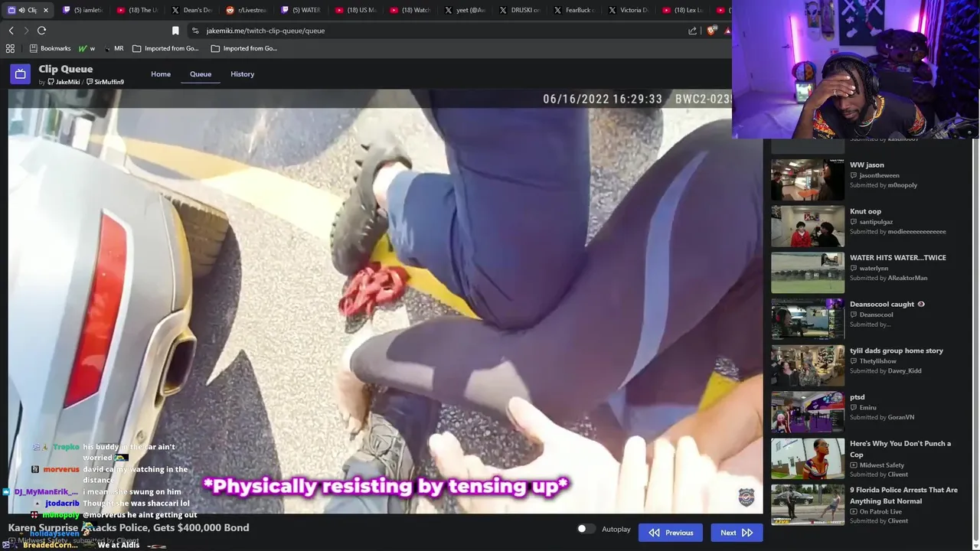Click the browser forward arrow
Screen dimensions: 980x551
click(x=26, y=31)
